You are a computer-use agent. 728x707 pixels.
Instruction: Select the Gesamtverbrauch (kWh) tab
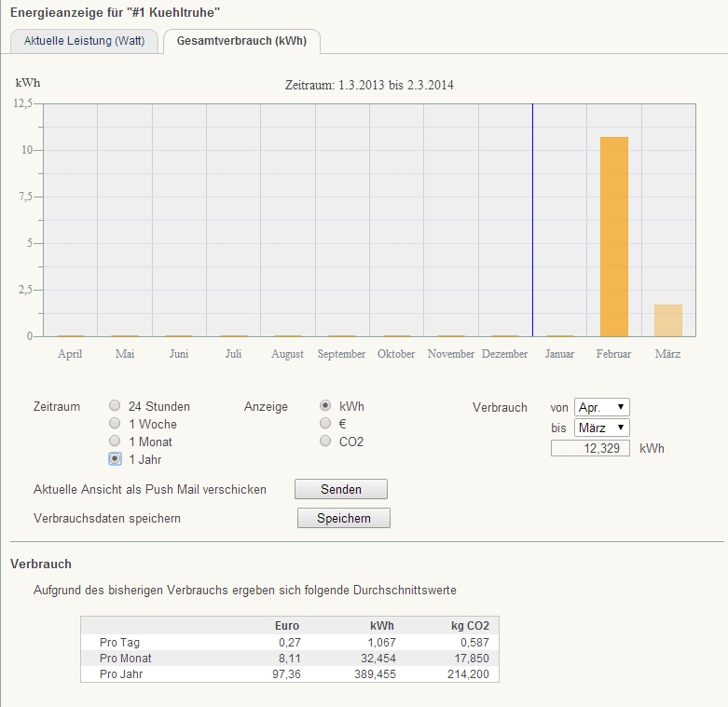tap(241, 42)
